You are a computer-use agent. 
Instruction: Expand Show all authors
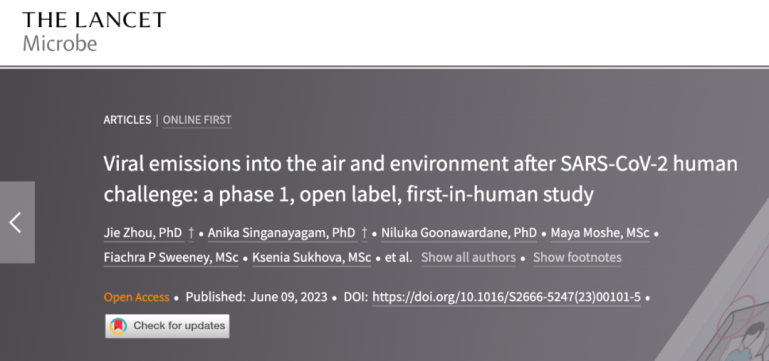(468, 258)
